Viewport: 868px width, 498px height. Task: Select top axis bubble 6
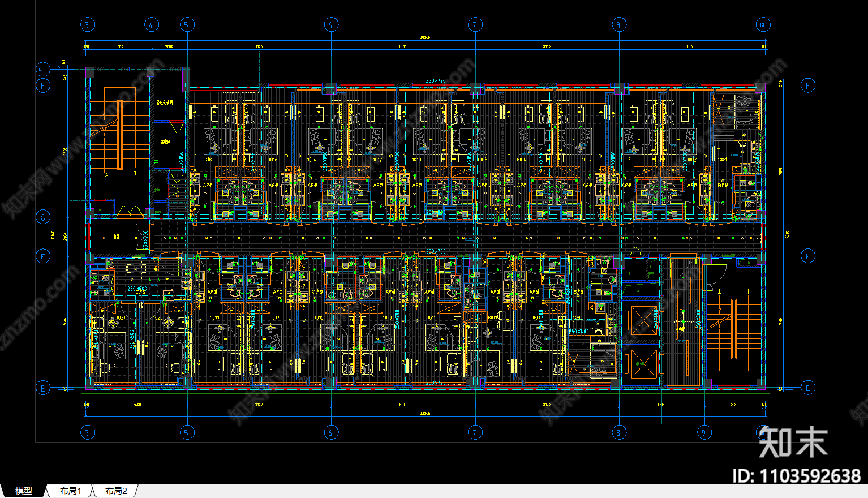(331, 24)
